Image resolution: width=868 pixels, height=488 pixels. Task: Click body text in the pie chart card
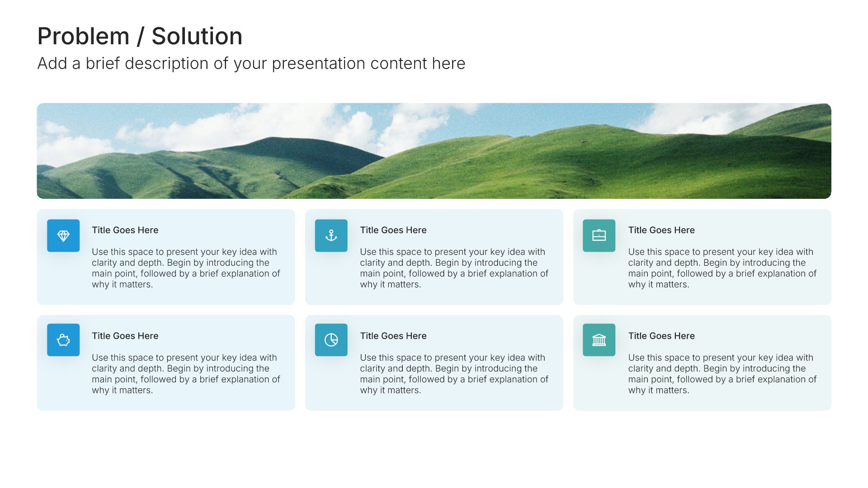[x=454, y=374]
